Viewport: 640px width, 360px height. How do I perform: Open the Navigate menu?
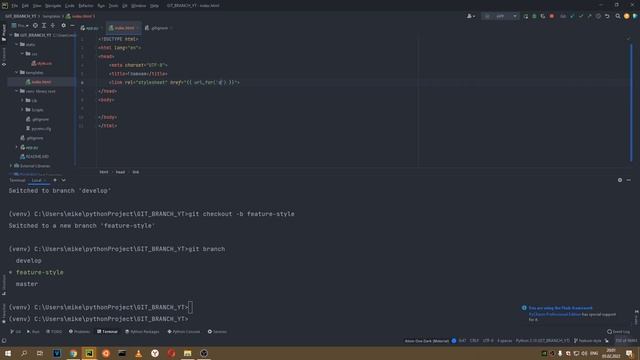pyautogui.click(x=53, y=6)
